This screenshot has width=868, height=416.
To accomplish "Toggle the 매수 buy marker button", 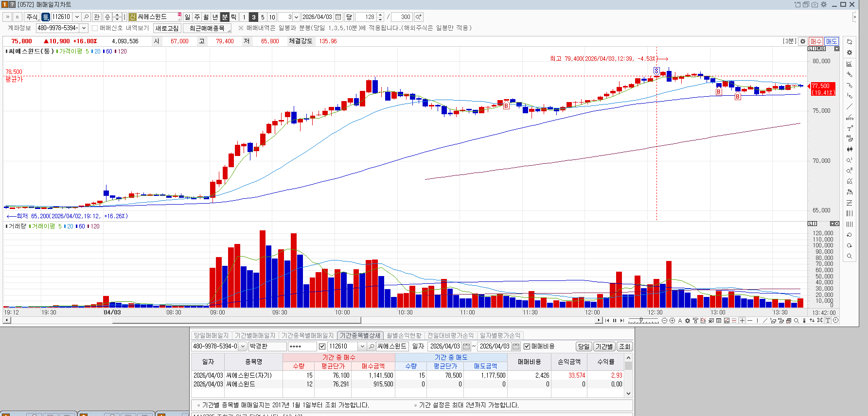I will [x=816, y=41].
